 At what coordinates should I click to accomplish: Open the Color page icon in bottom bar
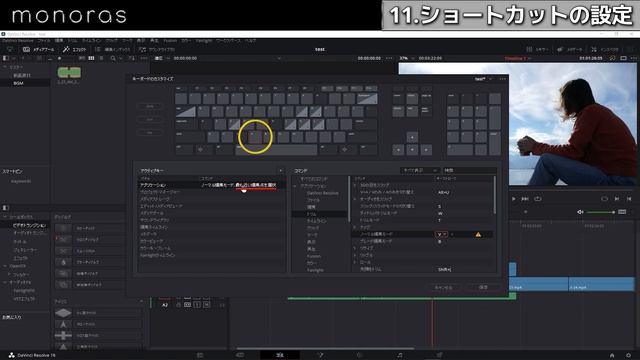pos(360,355)
